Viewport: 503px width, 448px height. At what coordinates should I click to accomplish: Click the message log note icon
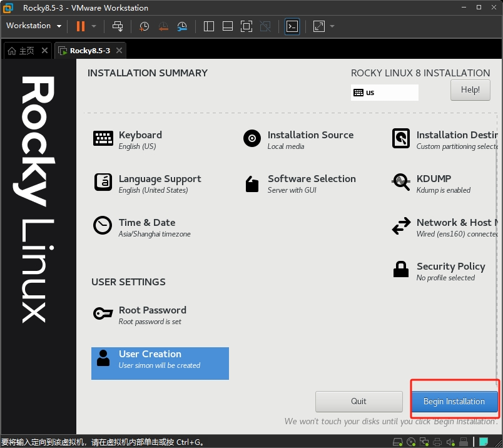tap(484, 442)
